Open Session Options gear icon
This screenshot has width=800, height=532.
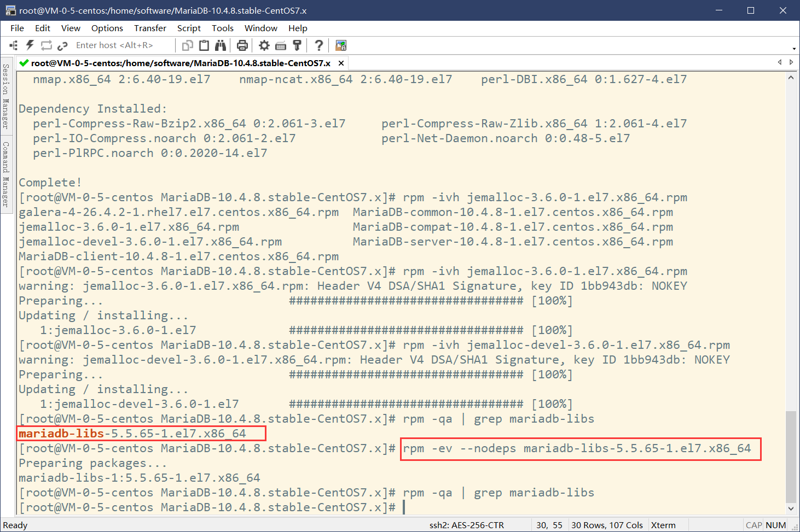[264, 45]
